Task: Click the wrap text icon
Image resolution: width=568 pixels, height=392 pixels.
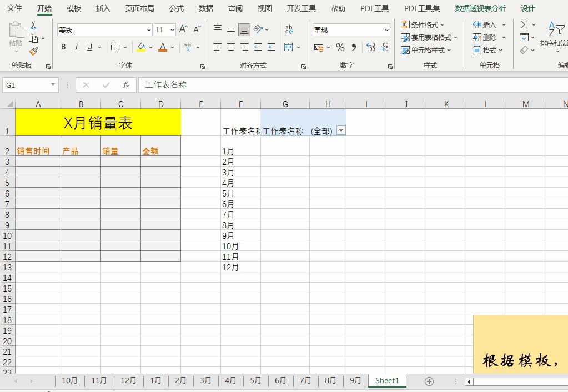Action: pos(289,29)
